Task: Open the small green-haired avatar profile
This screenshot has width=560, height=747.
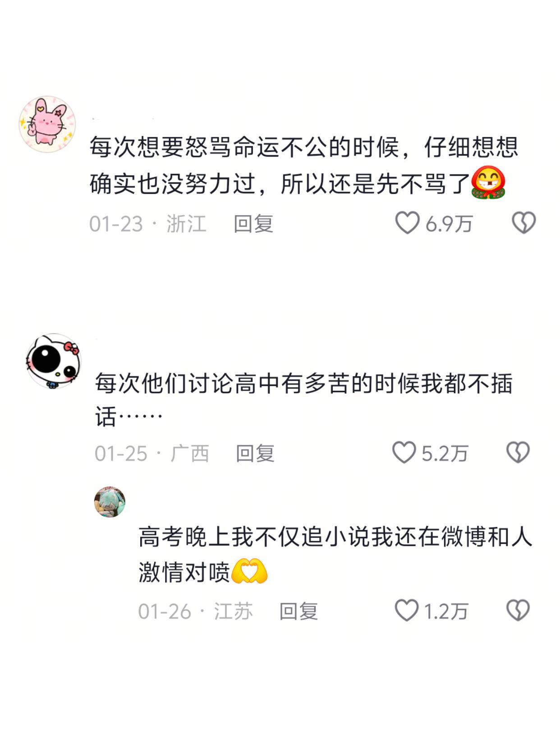Action: pyautogui.click(x=110, y=502)
